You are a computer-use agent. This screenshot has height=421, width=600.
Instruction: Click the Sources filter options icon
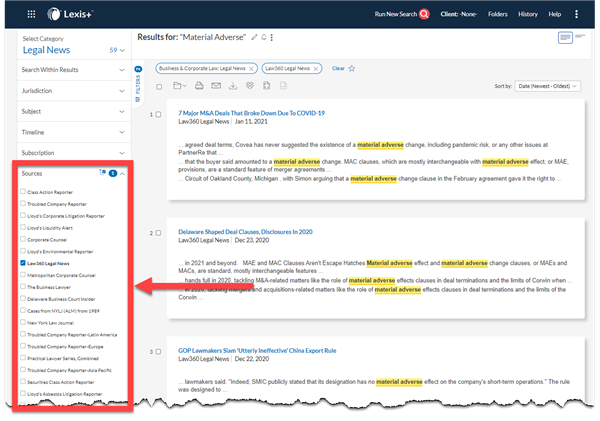click(103, 173)
